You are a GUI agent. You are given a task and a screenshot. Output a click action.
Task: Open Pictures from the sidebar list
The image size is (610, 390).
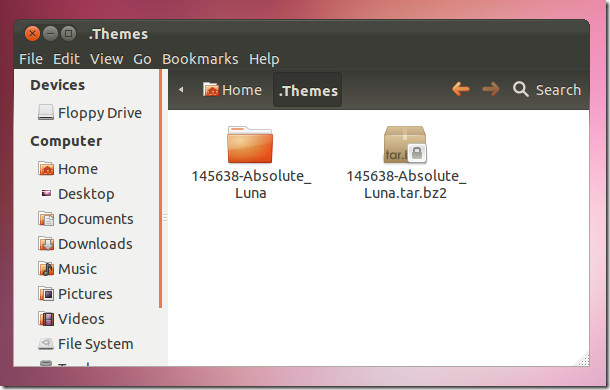(x=85, y=293)
